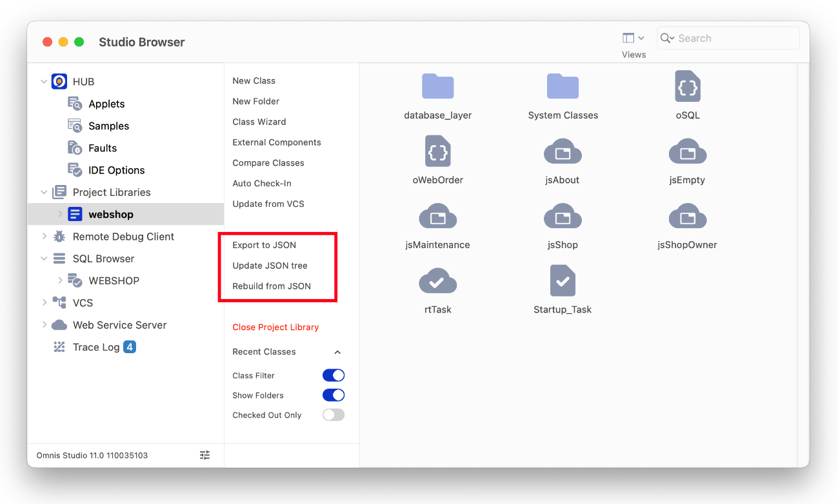Expand the VCS node
Image resolution: width=838 pixels, height=504 pixels.
[44, 303]
